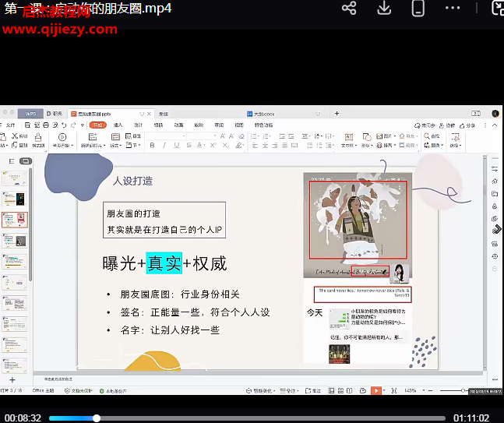
Task: Open the video player more options menu
Action: [x=453, y=8]
